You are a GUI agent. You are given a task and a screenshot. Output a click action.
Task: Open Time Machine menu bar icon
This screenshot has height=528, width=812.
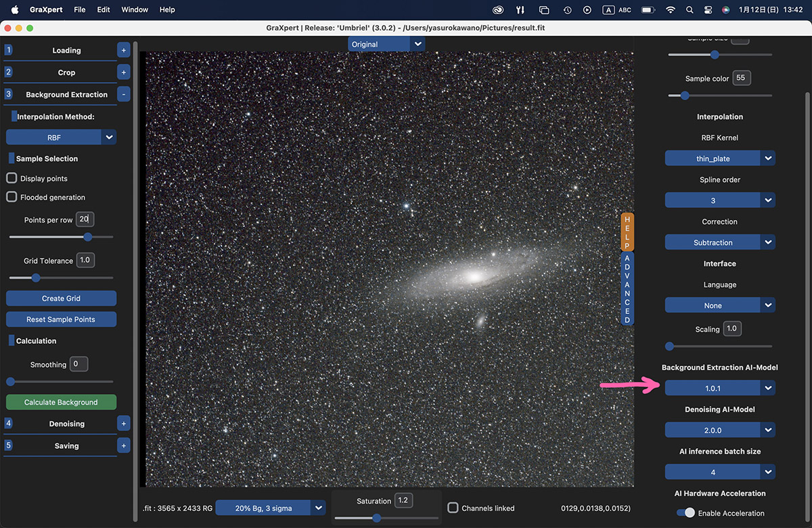[x=567, y=9]
